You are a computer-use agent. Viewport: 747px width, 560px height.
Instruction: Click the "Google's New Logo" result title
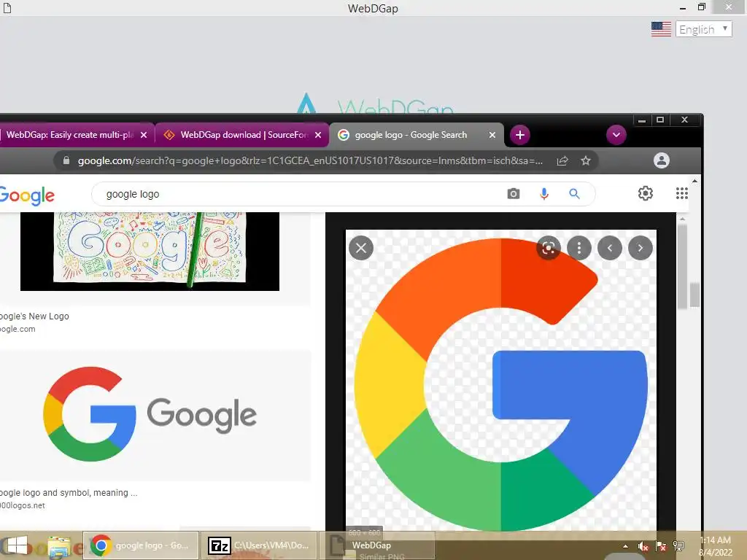34,316
